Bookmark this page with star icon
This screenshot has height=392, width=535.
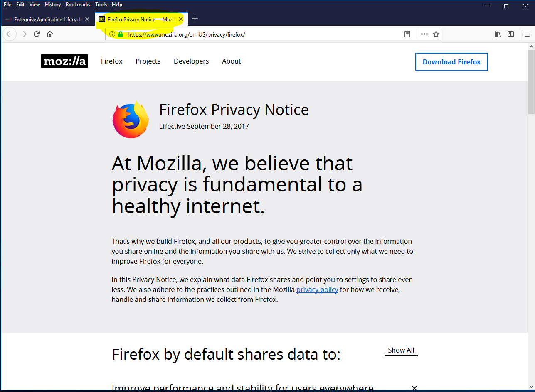436,34
